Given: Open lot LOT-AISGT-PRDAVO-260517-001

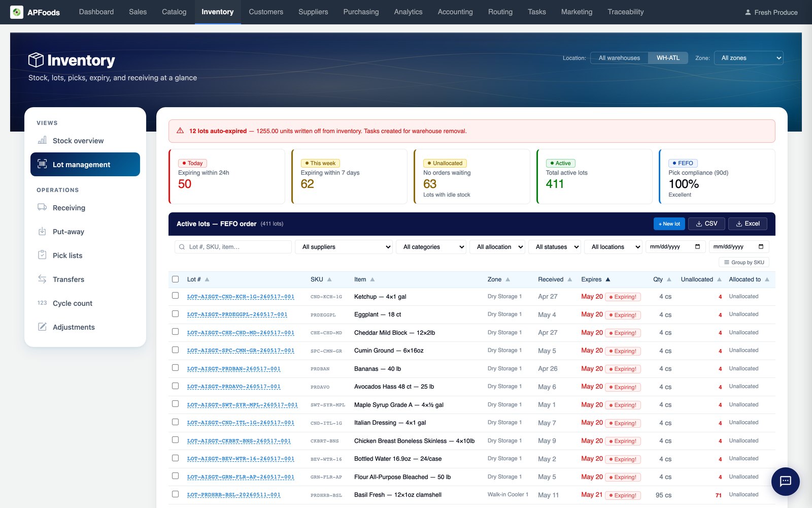Looking at the screenshot, I should tap(233, 387).
